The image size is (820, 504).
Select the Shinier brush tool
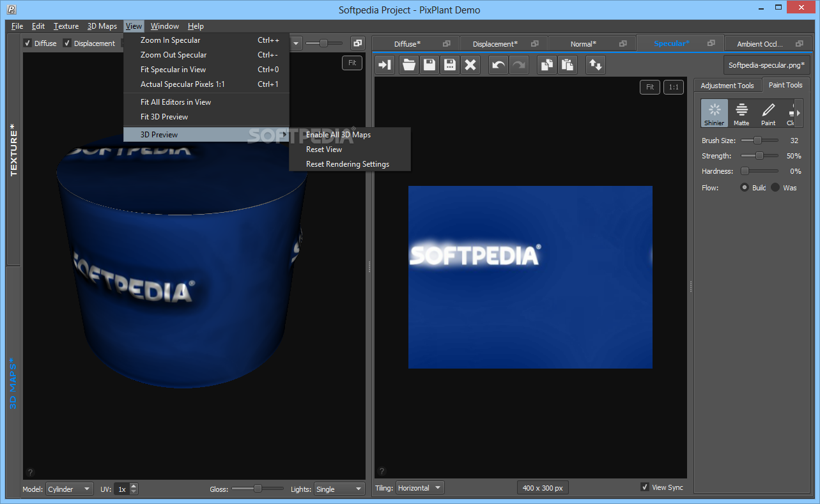point(714,113)
